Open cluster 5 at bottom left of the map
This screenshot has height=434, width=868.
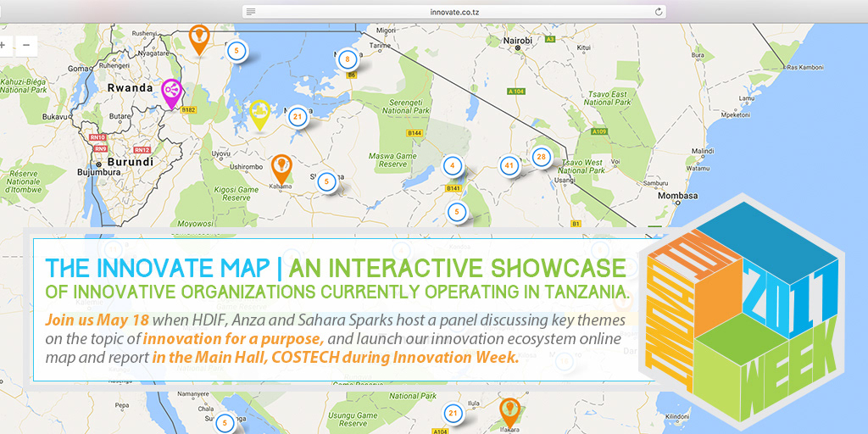pos(224,424)
